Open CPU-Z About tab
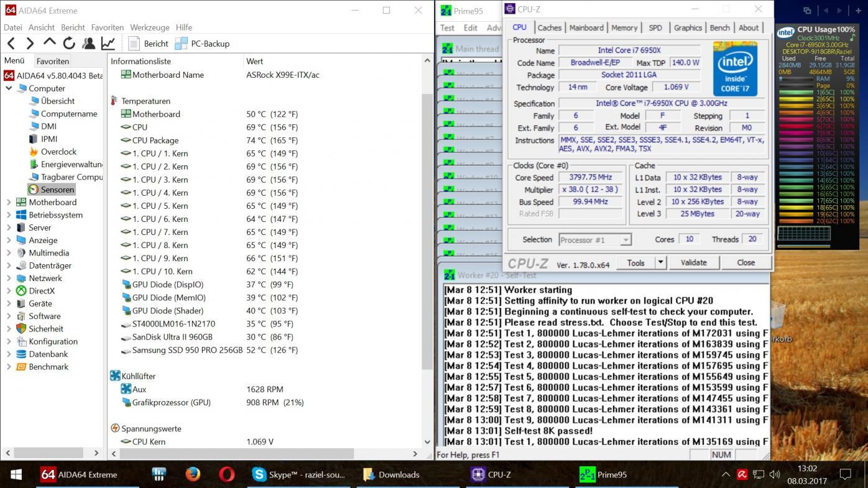 749,27
